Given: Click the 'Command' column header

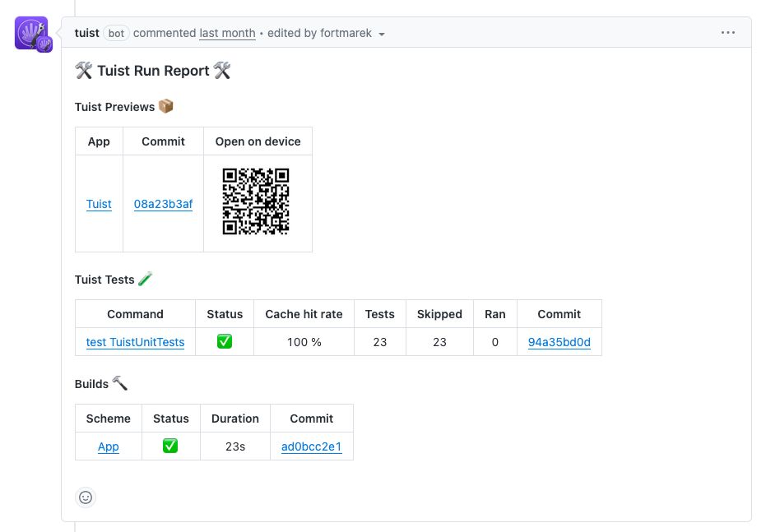Looking at the screenshot, I should coord(135,314).
